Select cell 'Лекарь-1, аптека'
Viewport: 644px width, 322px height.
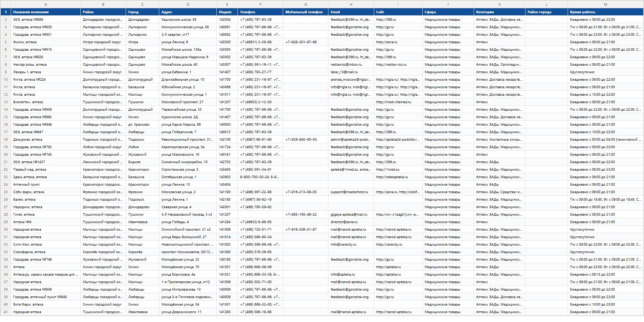46,72
